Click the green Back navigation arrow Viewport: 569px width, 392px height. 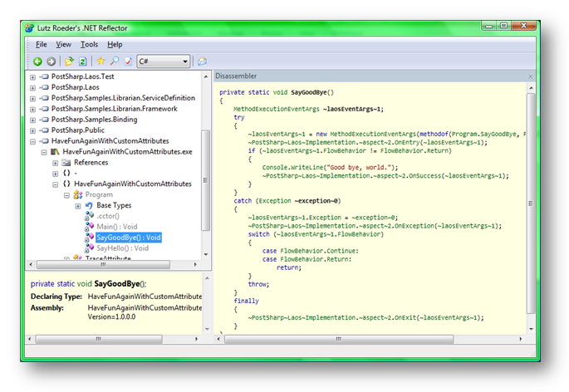tap(37, 61)
